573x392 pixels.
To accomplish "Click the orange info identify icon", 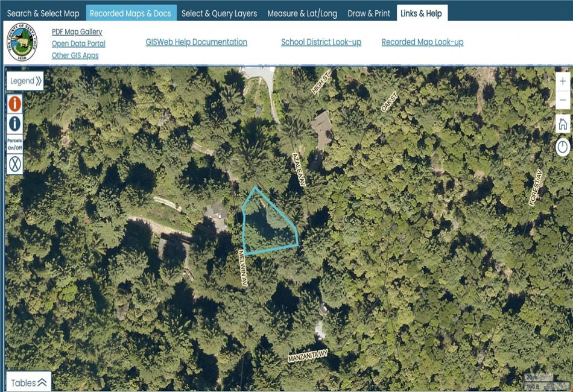I will [14, 104].
